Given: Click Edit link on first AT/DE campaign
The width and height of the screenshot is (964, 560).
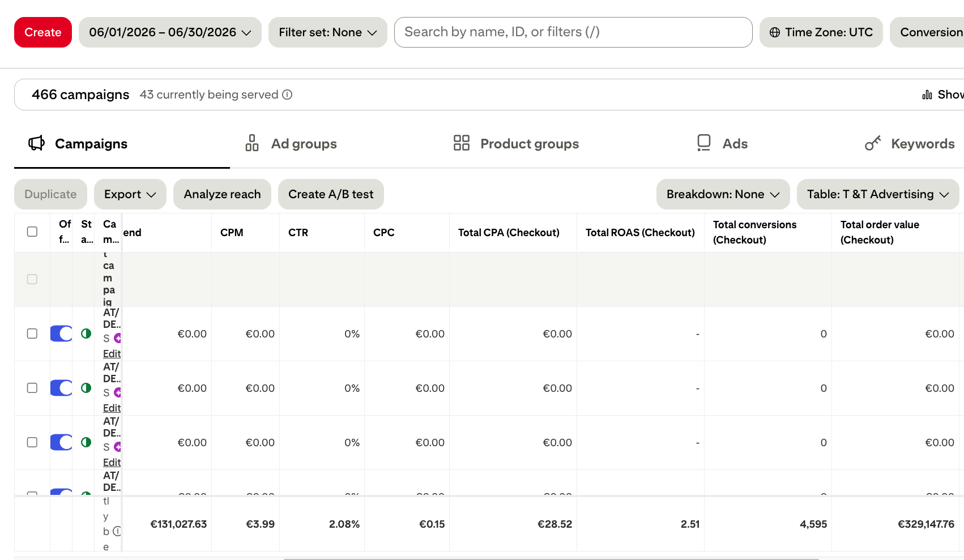Looking at the screenshot, I should (112, 353).
